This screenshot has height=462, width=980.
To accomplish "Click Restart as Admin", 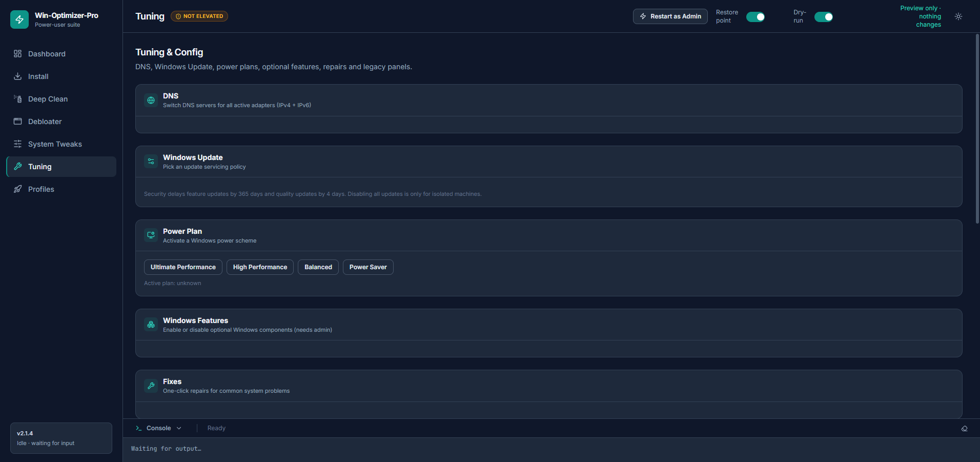I will 670,16.
